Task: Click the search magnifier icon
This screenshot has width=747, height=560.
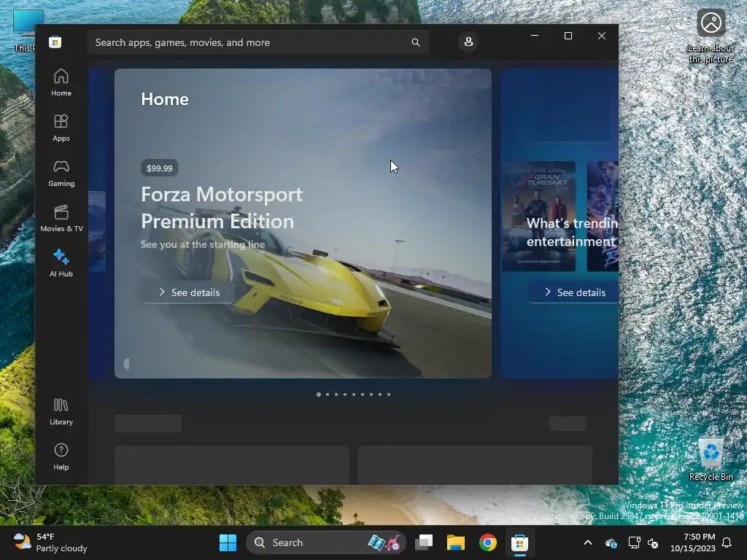Action: 415,42
